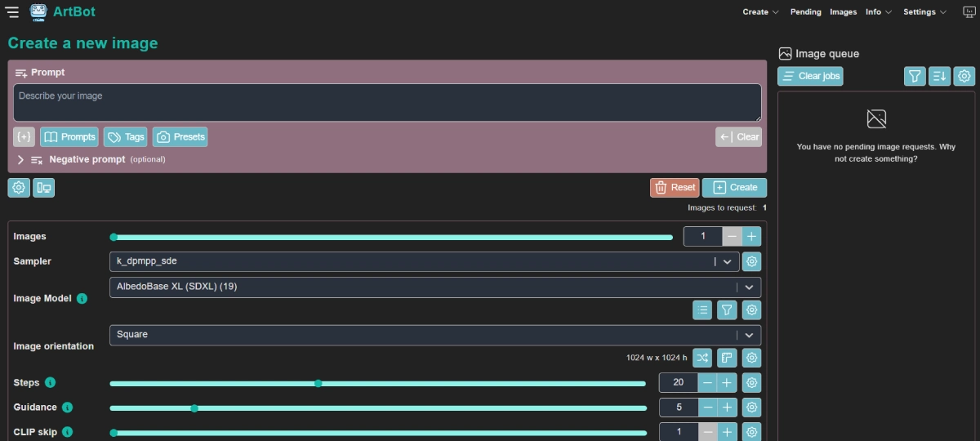
Task: Open the Image orientation dropdown
Action: tap(434, 335)
